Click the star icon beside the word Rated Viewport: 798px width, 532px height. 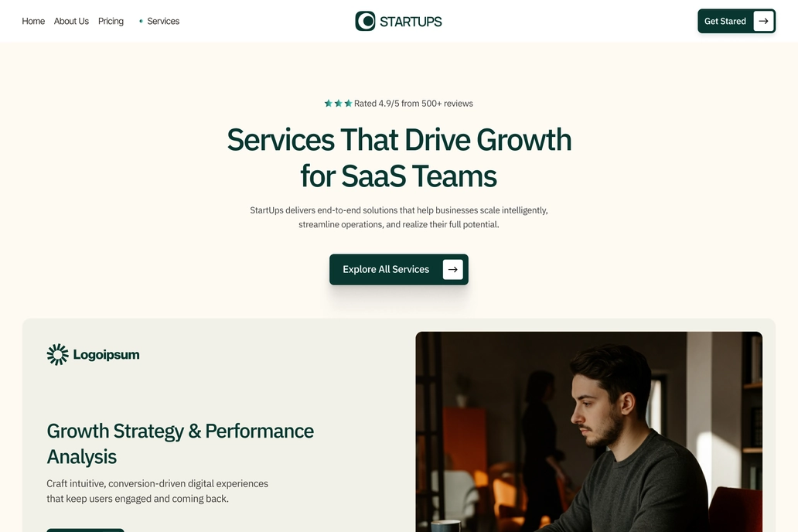coord(348,104)
